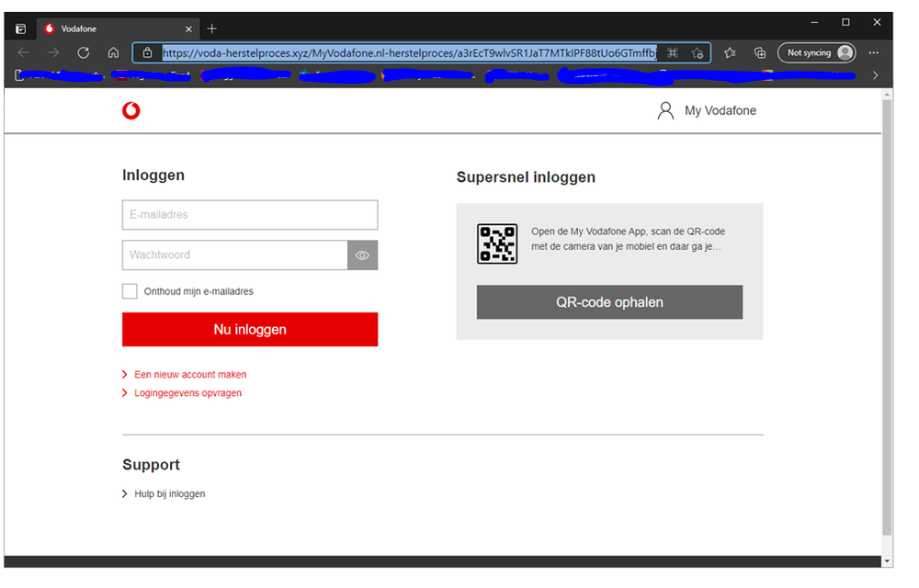Click the page vertical scrollbar

pos(888,316)
